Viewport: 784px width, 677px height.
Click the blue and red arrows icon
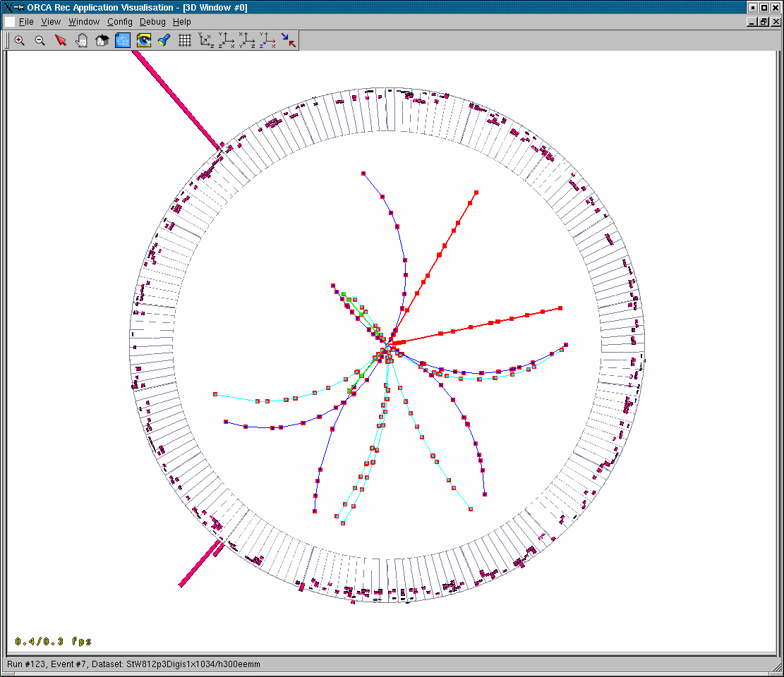tap(289, 41)
